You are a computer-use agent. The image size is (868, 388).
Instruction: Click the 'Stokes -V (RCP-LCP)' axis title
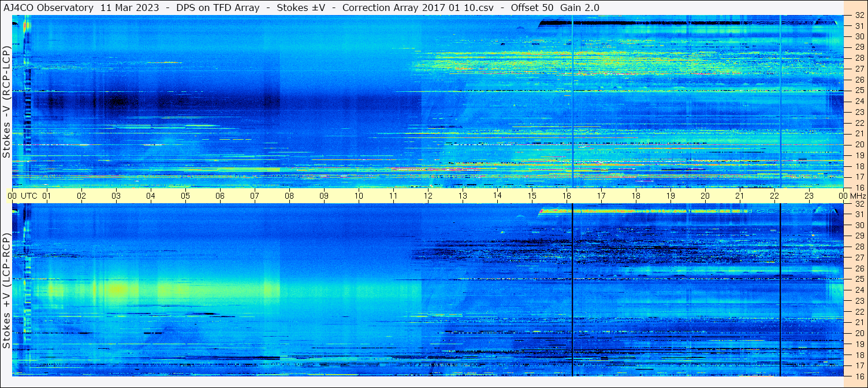pos(6,103)
